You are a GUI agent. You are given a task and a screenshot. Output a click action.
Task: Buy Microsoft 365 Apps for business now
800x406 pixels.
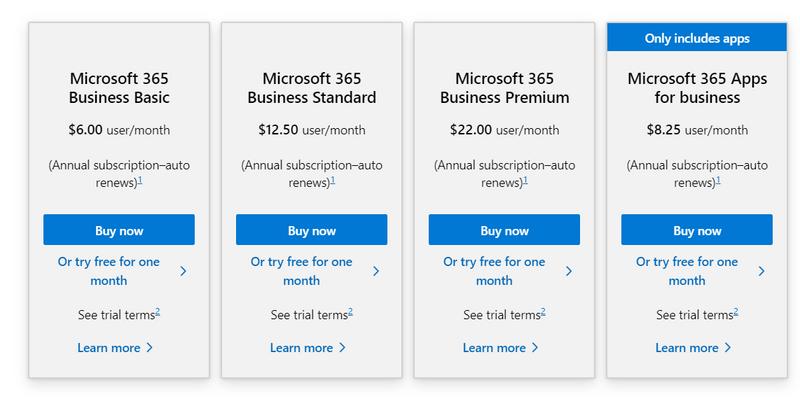point(697,230)
